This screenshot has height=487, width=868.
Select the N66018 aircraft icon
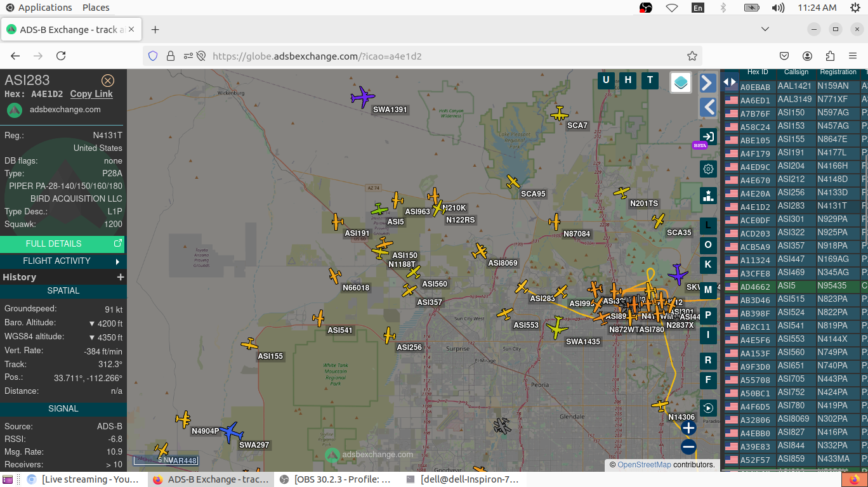coord(335,276)
